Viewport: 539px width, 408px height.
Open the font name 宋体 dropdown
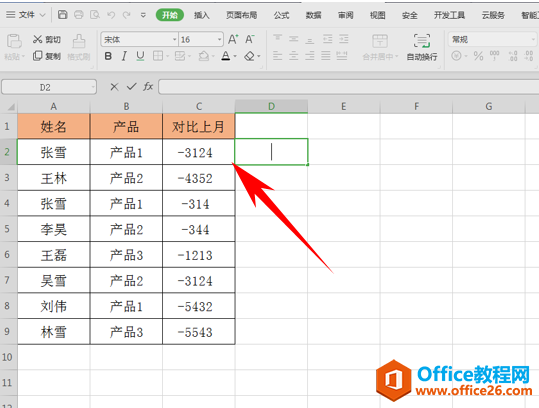pos(174,40)
